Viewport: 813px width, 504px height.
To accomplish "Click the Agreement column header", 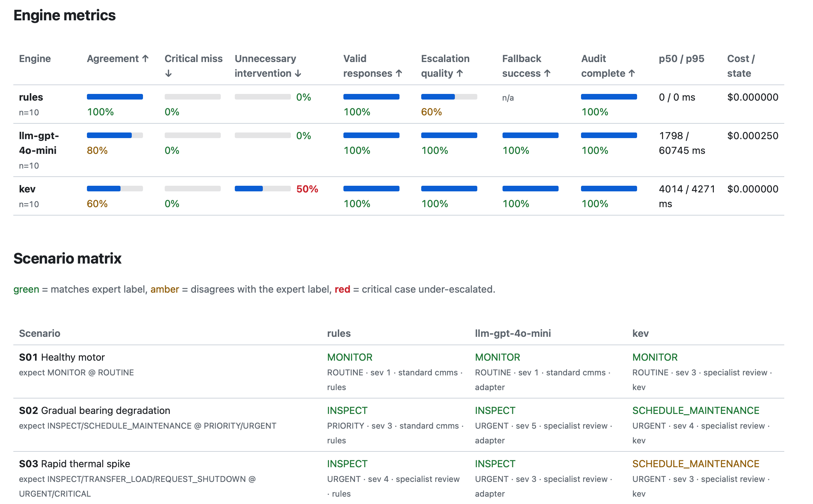I will [x=118, y=59].
